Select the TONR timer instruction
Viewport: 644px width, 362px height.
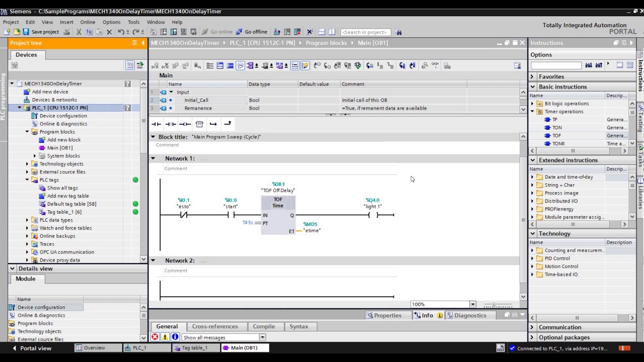pyautogui.click(x=558, y=144)
